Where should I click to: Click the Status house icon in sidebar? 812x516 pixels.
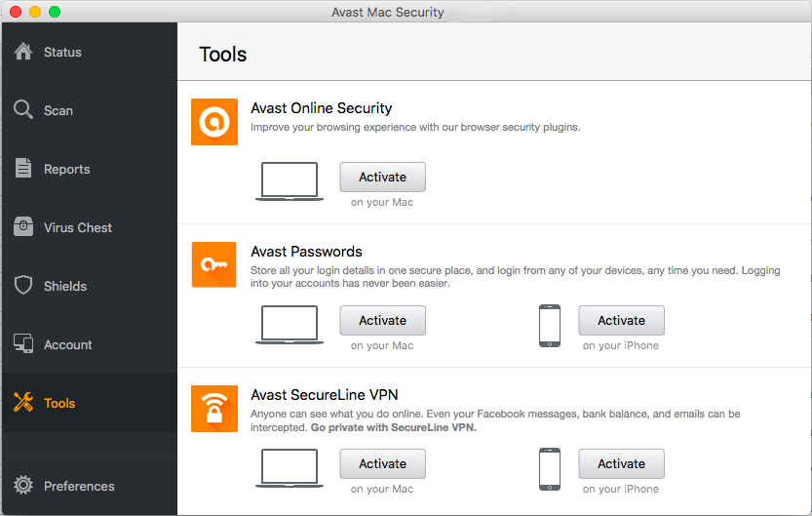tap(23, 52)
